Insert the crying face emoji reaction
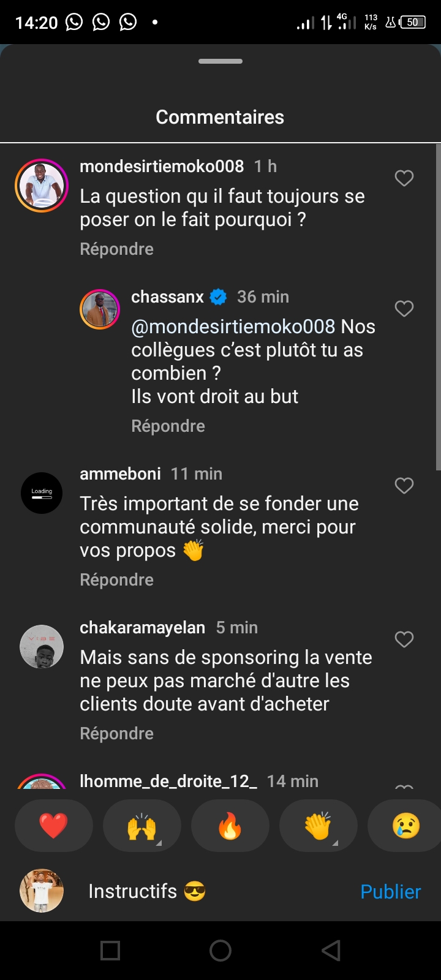Image resolution: width=441 pixels, height=980 pixels. click(x=405, y=826)
